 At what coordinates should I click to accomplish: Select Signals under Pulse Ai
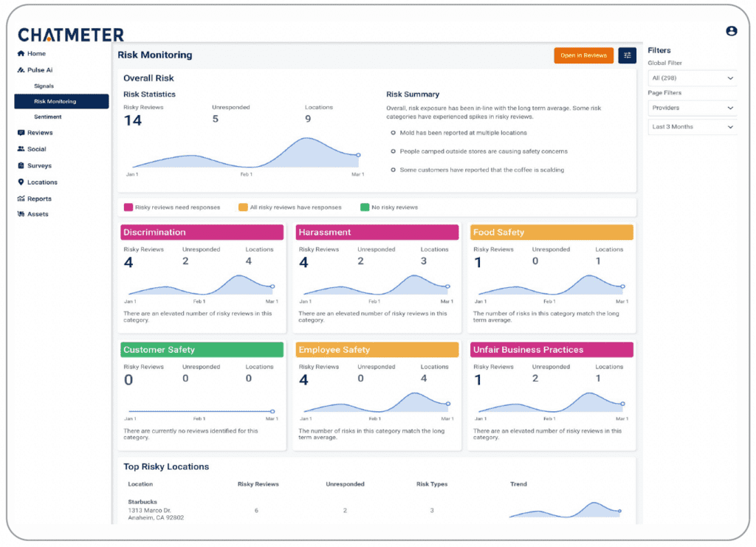tap(43, 86)
